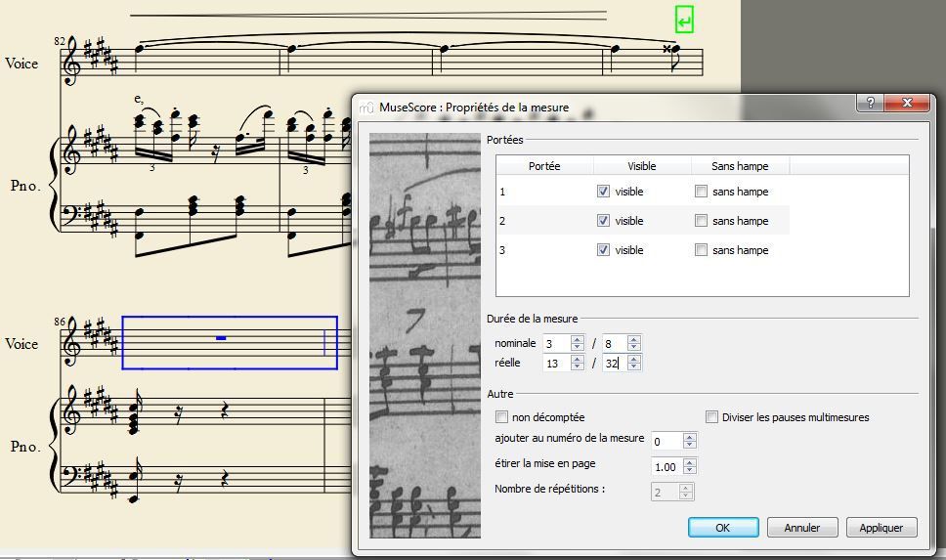Increase ajouter au numéro de la mesure value

(x=690, y=437)
